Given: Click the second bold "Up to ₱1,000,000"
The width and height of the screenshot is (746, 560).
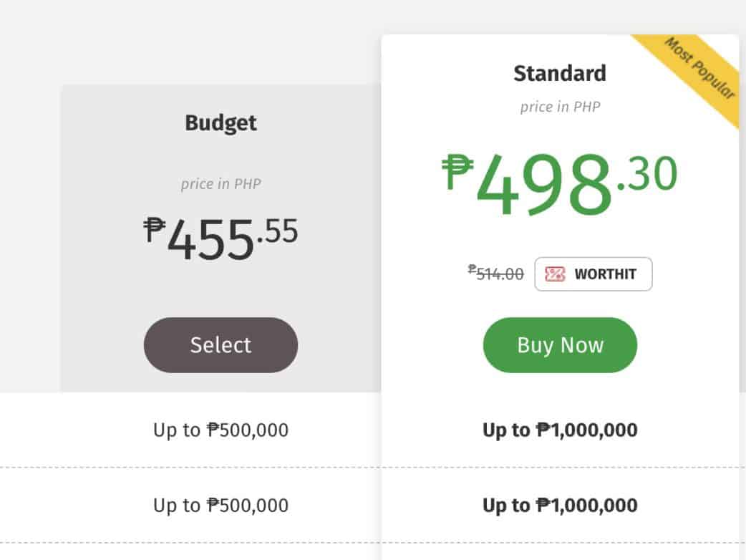Looking at the screenshot, I should click(x=560, y=506).
